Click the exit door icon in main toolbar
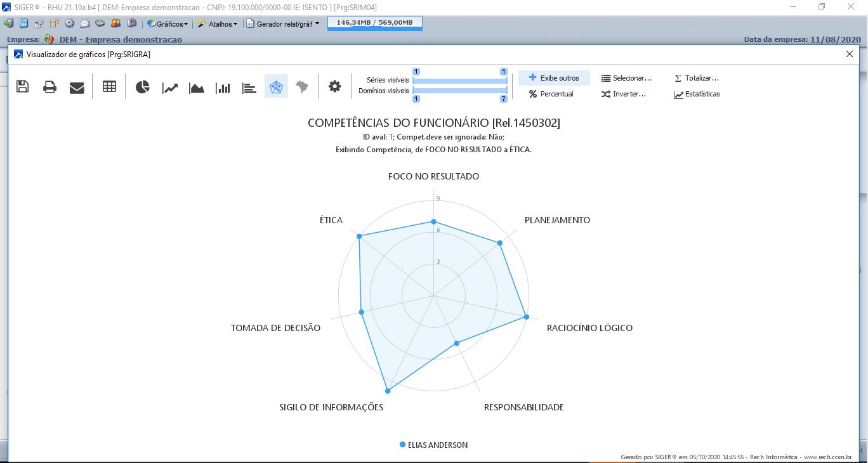This screenshot has width=868, height=463. point(8,23)
